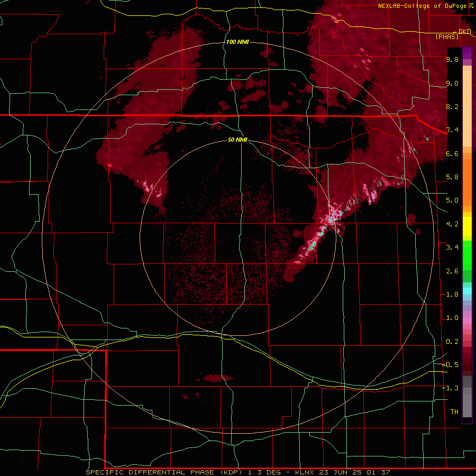Click the TH threshold label on the scale
476x476 pixels.
click(454, 412)
